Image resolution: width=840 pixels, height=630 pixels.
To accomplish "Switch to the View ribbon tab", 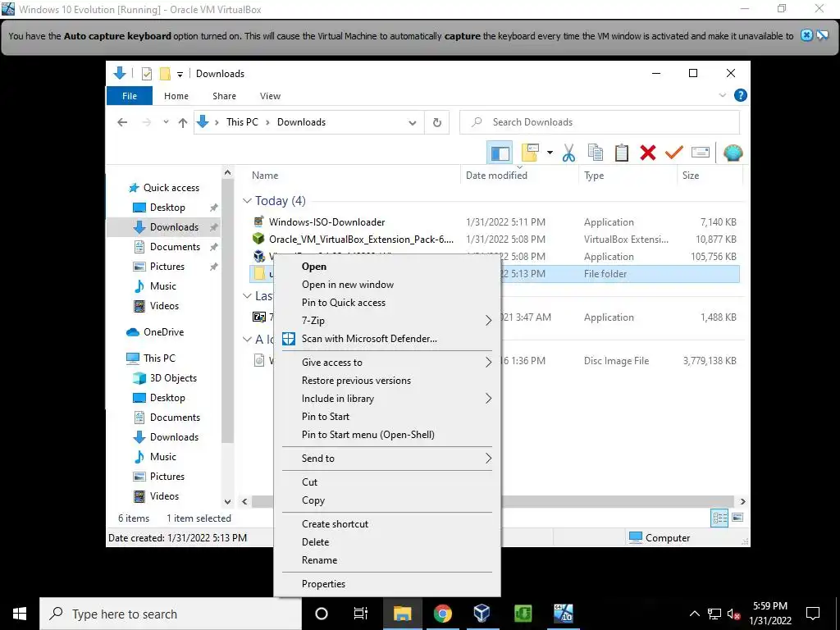I will [270, 96].
